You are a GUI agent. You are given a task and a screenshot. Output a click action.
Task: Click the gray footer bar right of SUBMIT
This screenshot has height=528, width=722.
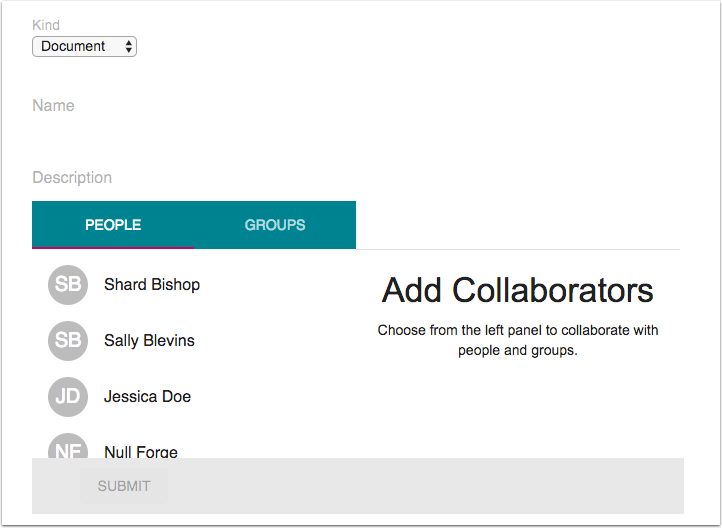tap(426, 486)
